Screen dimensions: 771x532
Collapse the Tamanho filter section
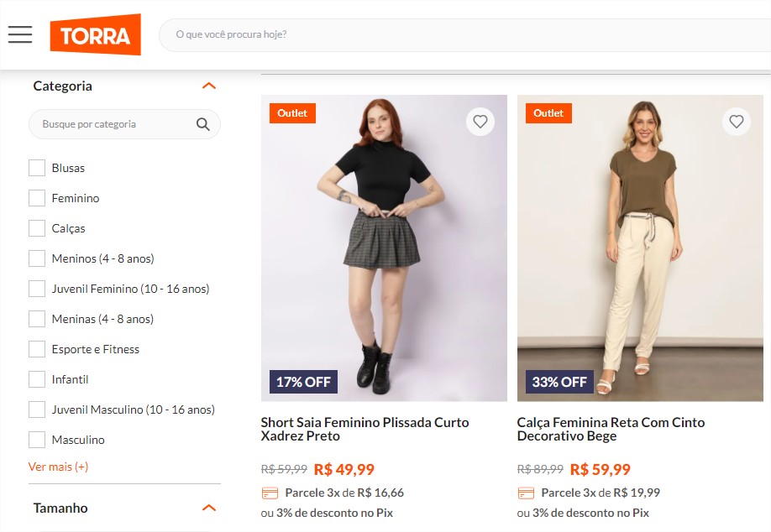pos(209,508)
